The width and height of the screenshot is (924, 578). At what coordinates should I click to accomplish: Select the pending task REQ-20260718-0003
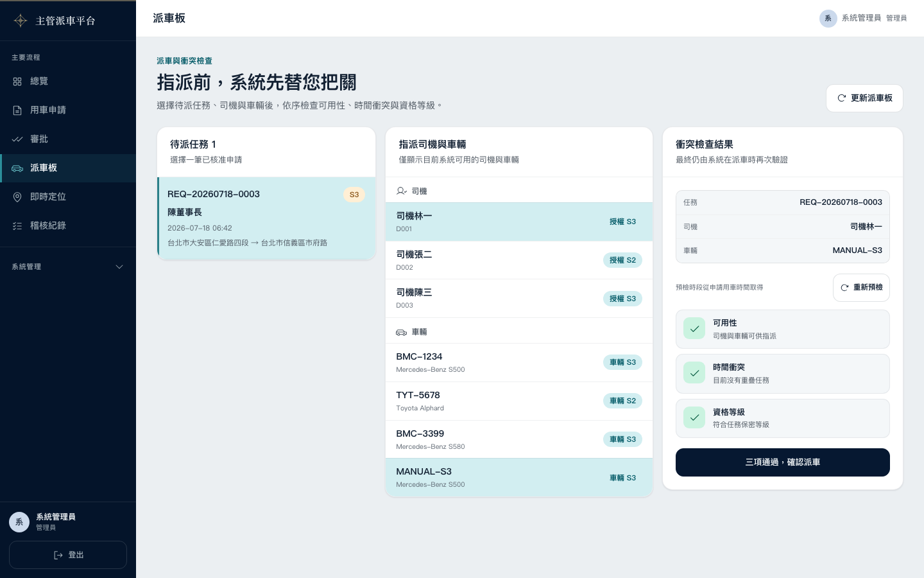tap(266, 218)
